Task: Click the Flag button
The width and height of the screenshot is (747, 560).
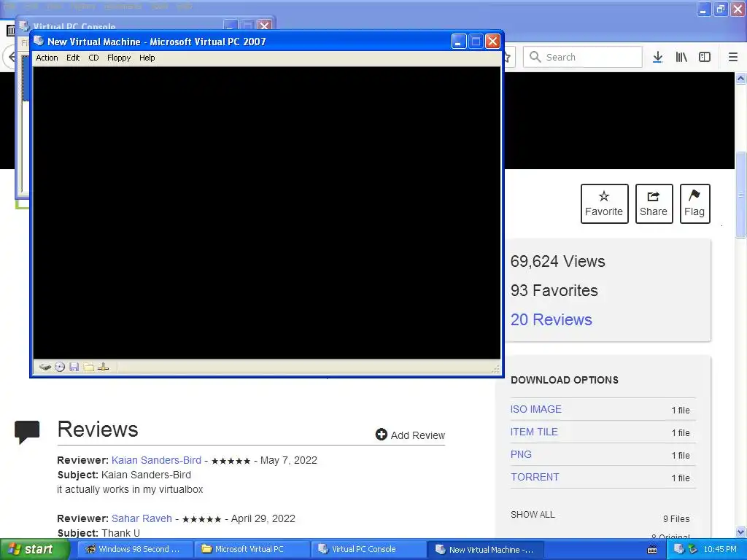Action: coord(694,203)
